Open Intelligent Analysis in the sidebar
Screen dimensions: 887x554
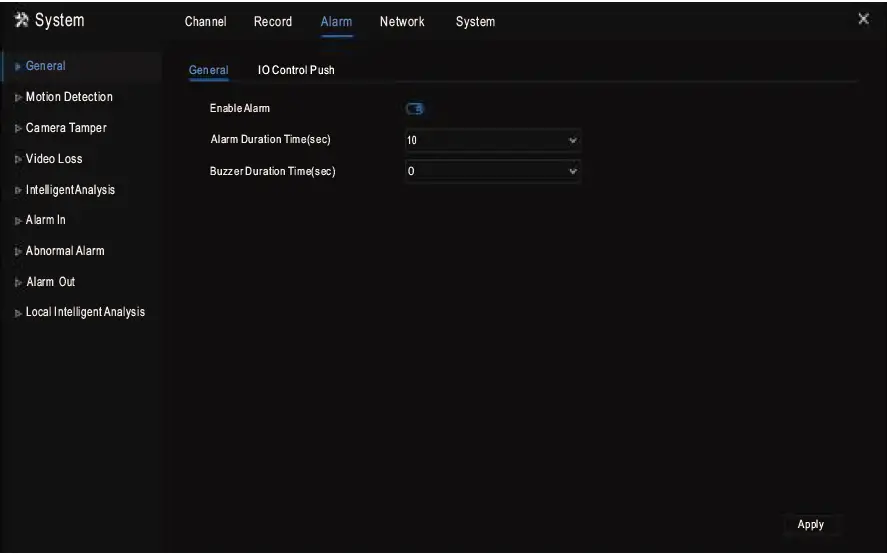70,190
